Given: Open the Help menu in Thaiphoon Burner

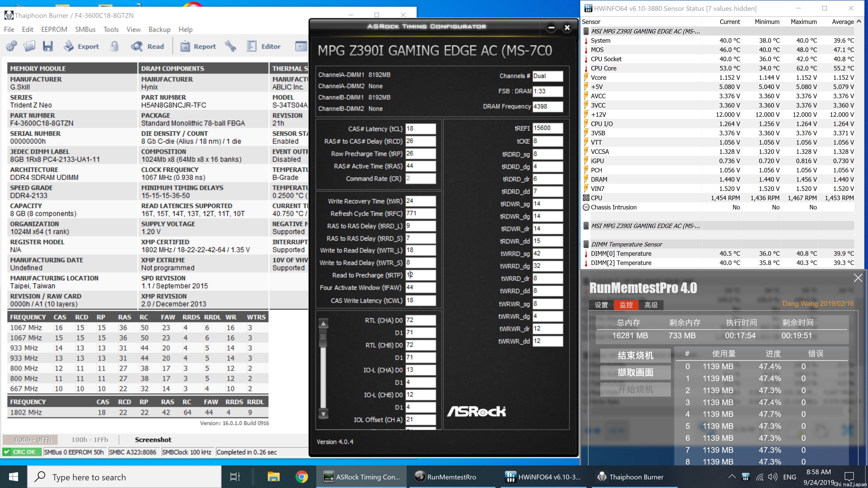Looking at the screenshot, I should [x=185, y=29].
